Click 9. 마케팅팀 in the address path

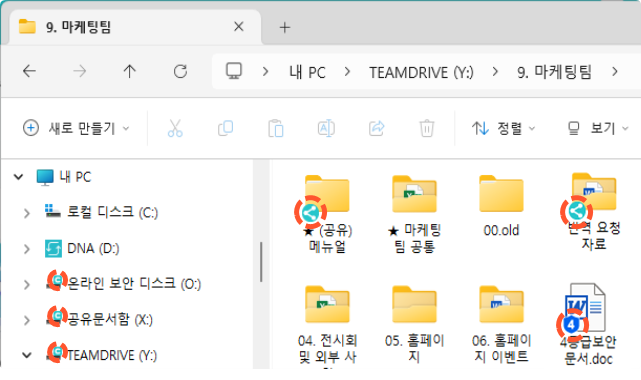554,72
